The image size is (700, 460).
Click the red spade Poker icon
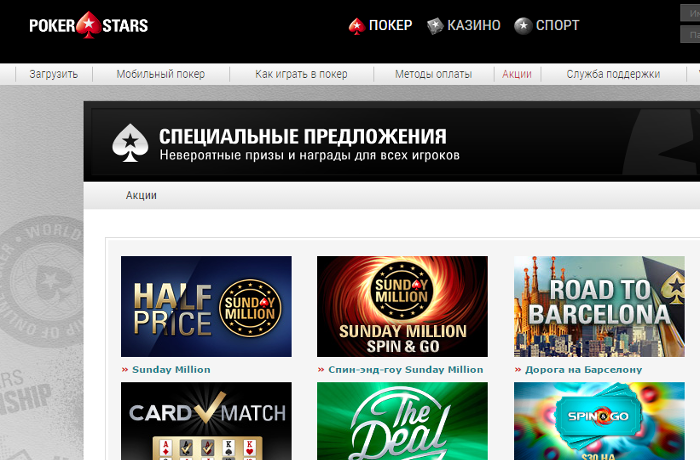355,26
